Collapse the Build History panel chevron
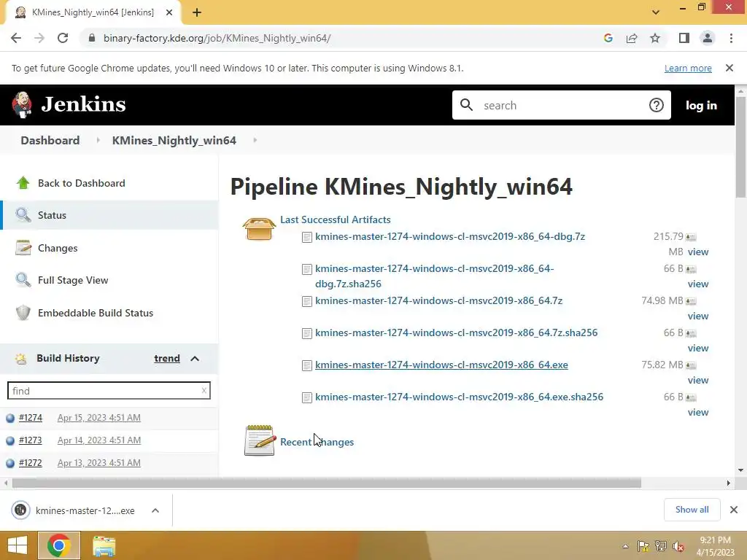Image resolution: width=747 pixels, height=560 pixels. [x=195, y=359]
